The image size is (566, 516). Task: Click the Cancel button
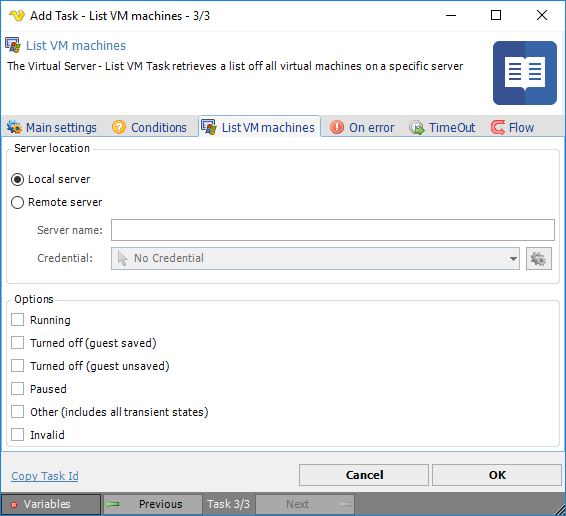[x=364, y=475]
